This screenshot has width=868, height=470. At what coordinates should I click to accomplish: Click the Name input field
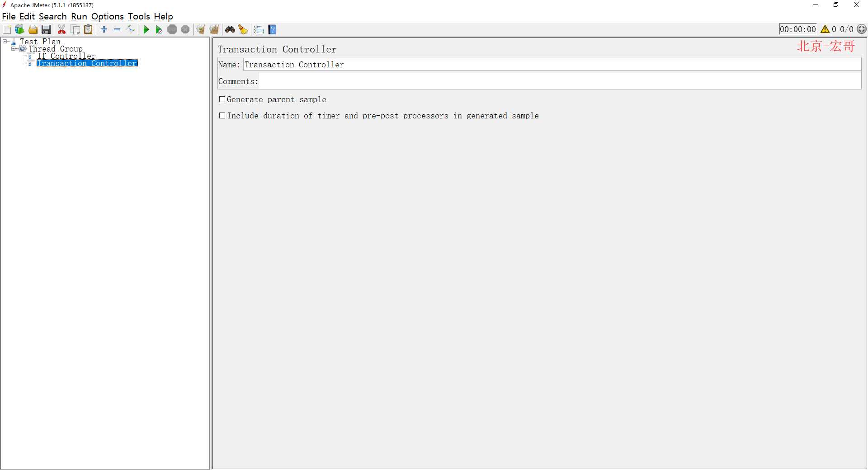(x=552, y=65)
